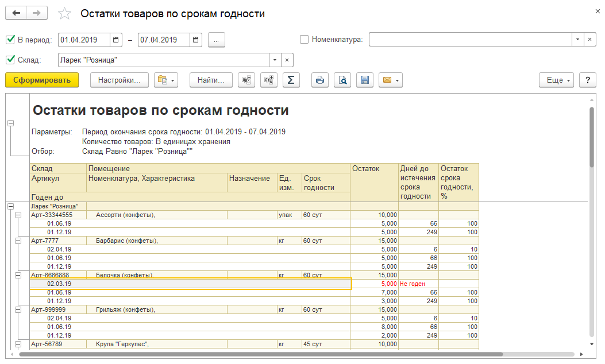Click the 'Сформировать' button

coord(42,80)
